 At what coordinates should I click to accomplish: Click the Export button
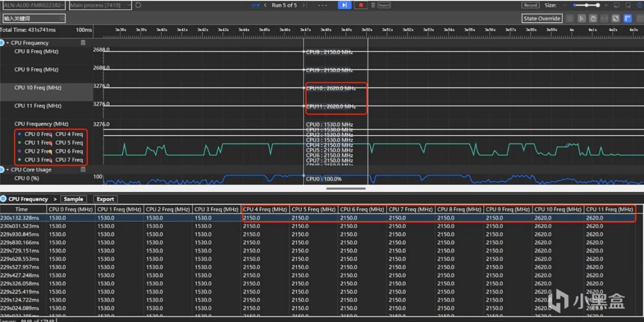click(x=105, y=199)
